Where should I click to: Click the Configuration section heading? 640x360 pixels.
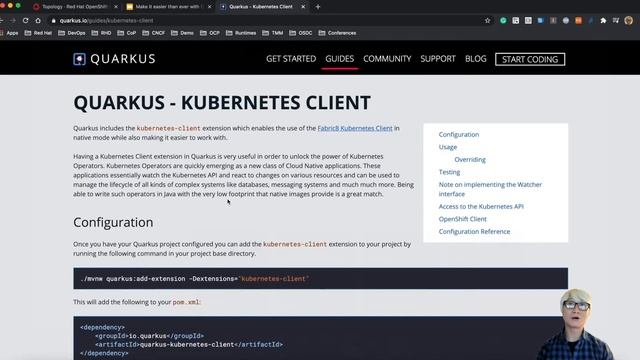[113, 222]
